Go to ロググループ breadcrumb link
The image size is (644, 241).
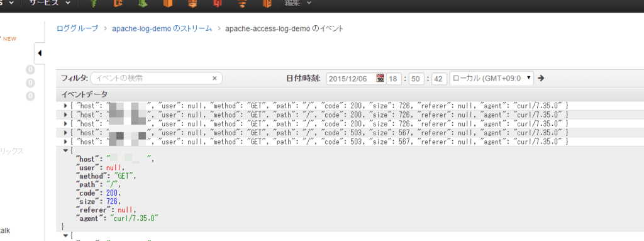tap(77, 28)
